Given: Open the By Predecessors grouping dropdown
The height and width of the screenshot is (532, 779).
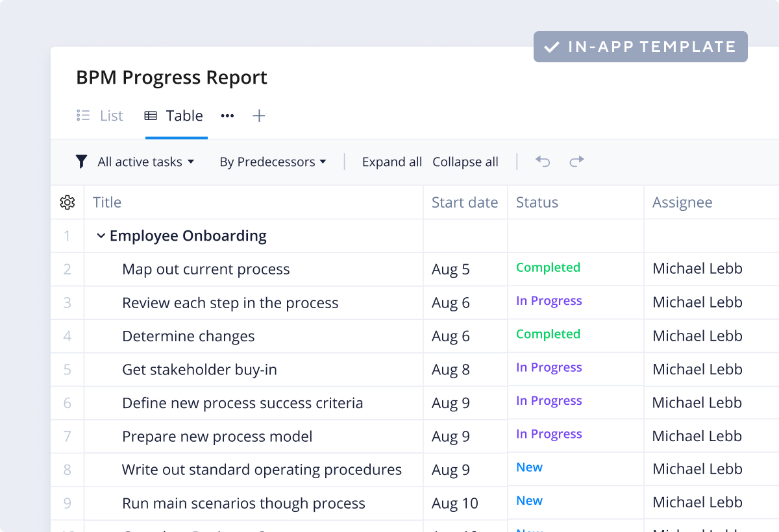Looking at the screenshot, I should [273, 162].
